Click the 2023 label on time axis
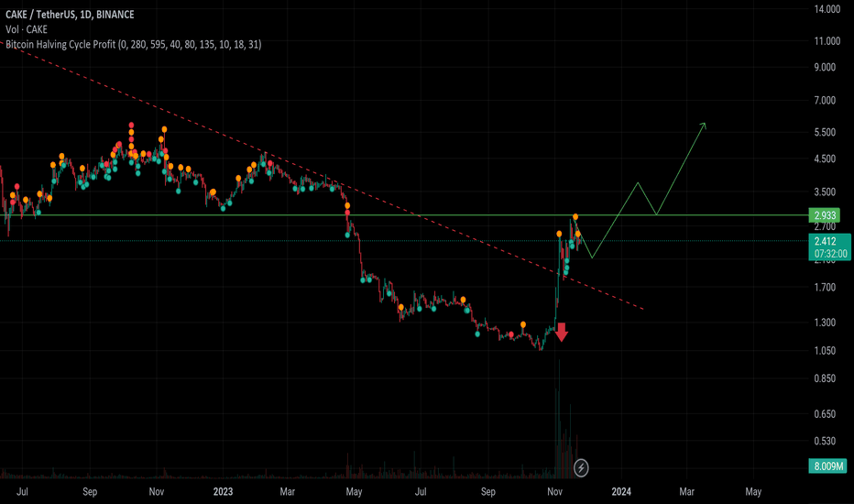 coord(224,492)
